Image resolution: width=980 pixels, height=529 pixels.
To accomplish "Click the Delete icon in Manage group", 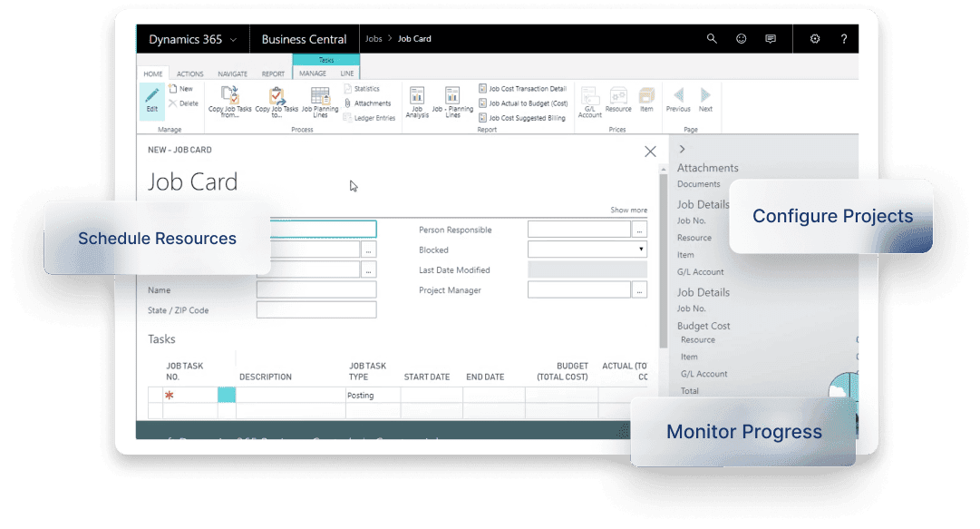I will coord(174,103).
